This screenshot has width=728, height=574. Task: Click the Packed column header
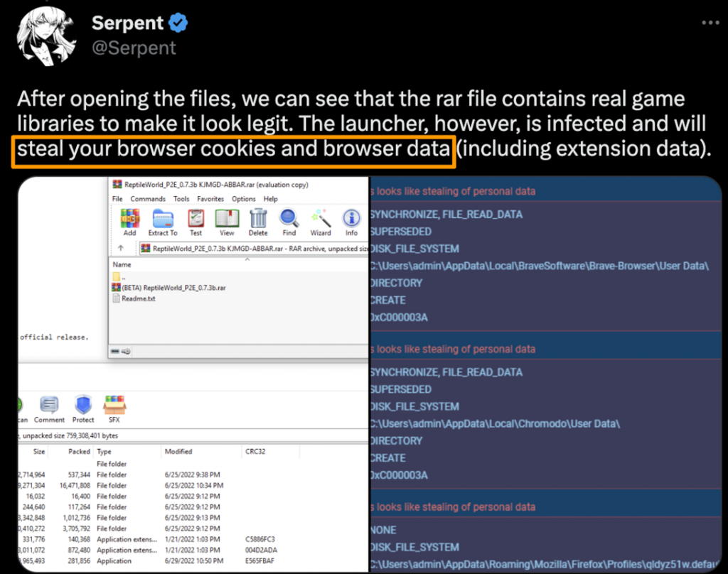pos(79,452)
